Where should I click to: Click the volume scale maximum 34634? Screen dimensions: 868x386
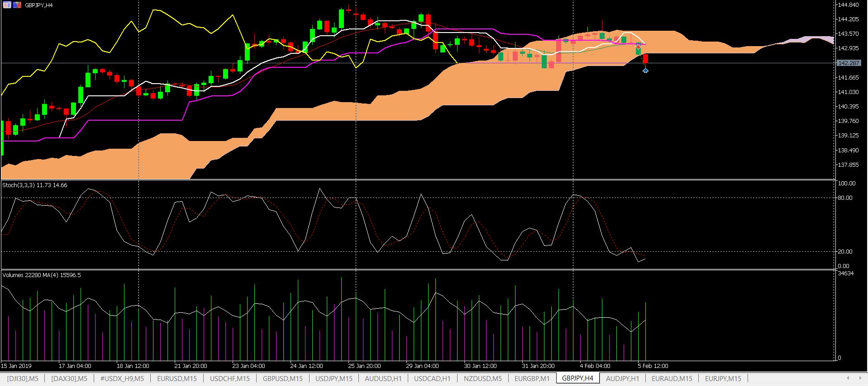coord(846,273)
